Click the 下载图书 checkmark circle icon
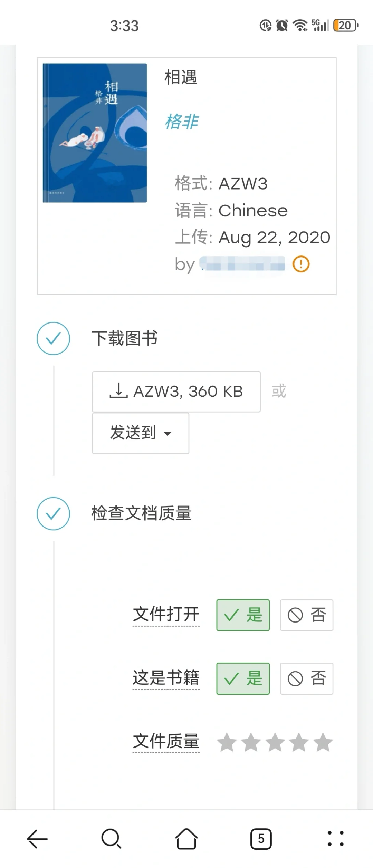This screenshot has width=373, height=868. [x=54, y=338]
